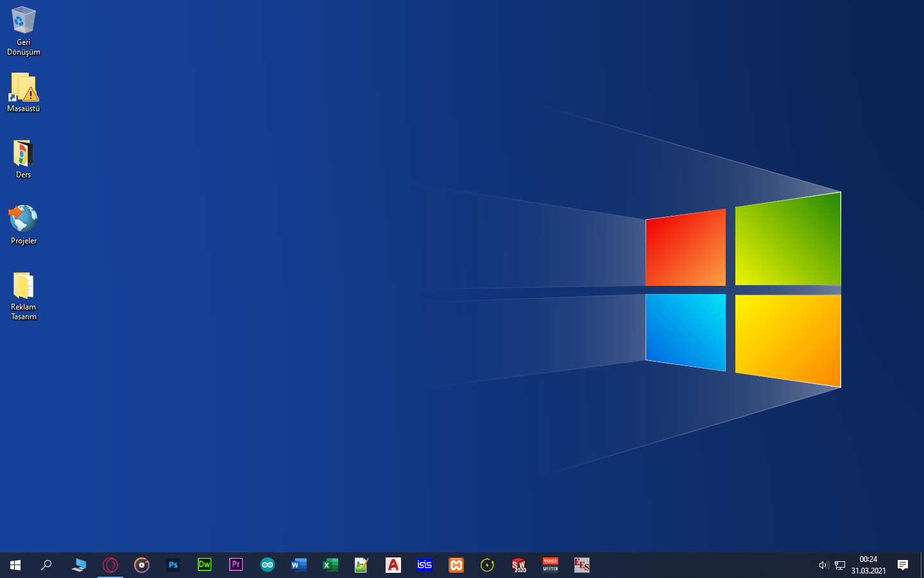Image resolution: width=924 pixels, height=578 pixels.
Task: Click the computer icon in the taskbar
Action: coord(79,565)
